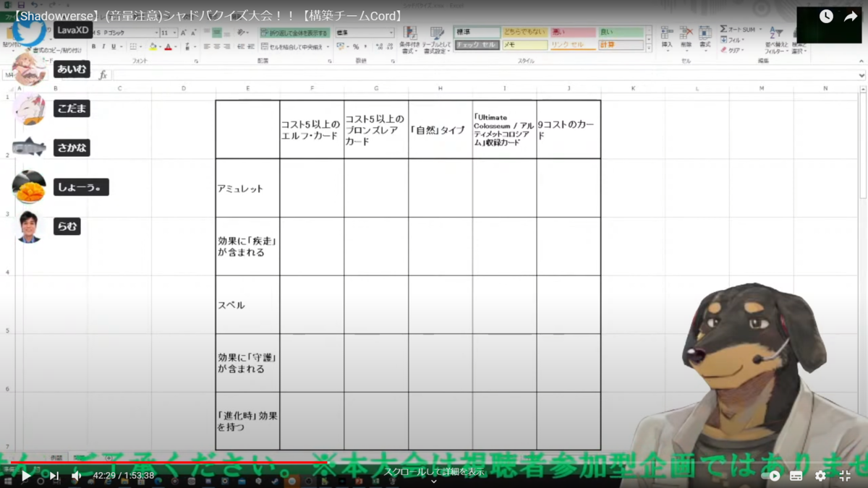
Task: Open format as table menu
Action: click(x=435, y=40)
